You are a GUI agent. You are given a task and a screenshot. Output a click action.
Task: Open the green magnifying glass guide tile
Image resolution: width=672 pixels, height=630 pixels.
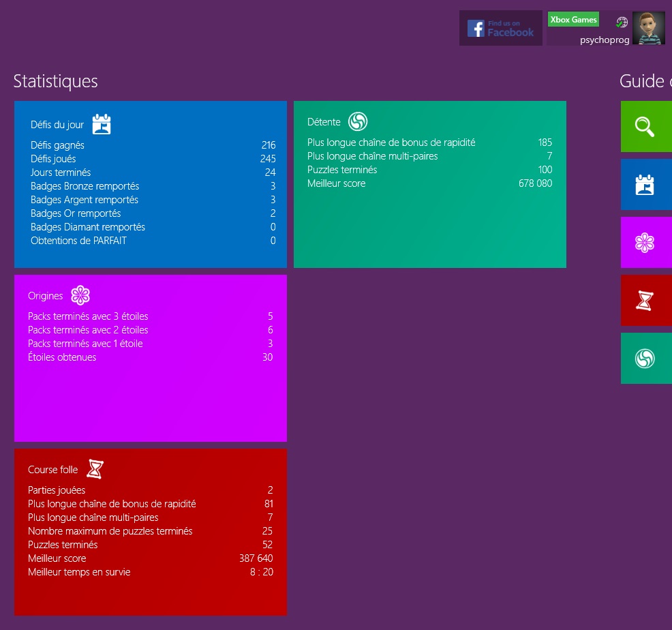(x=645, y=126)
